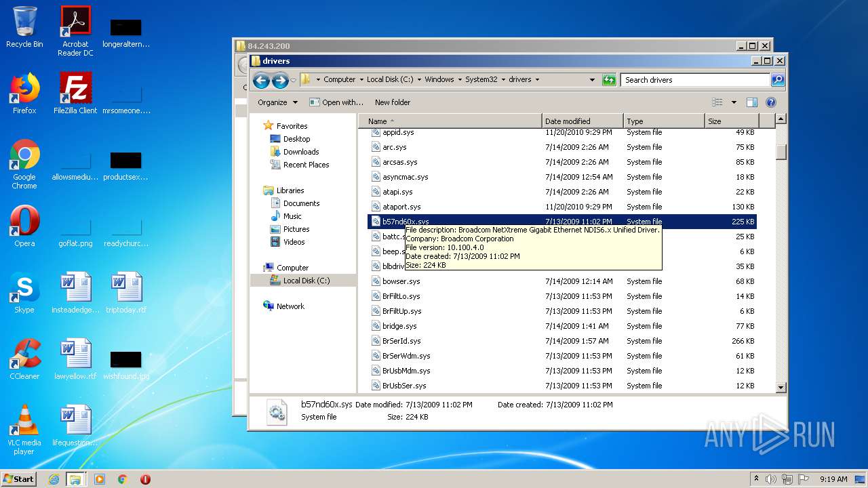This screenshot has width=868, height=488.
Task: Open Firefox desktop shortcut
Action: pos(24,94)
